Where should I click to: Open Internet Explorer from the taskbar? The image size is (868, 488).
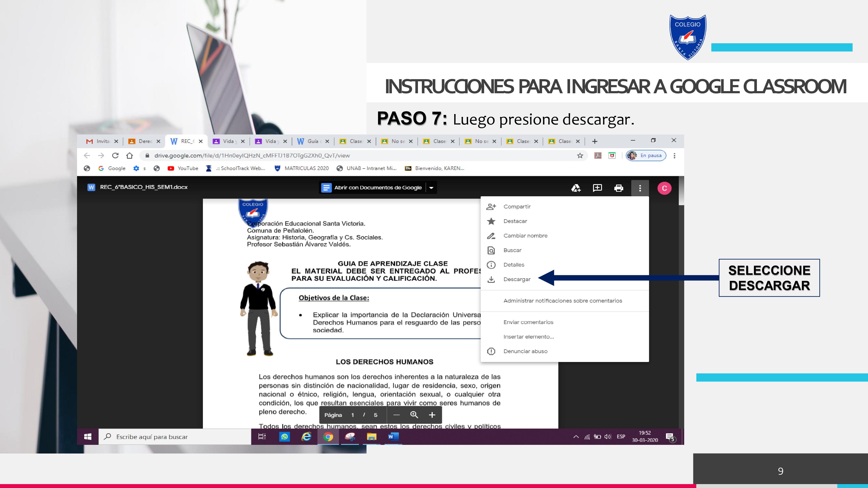(x=306, y=436)
